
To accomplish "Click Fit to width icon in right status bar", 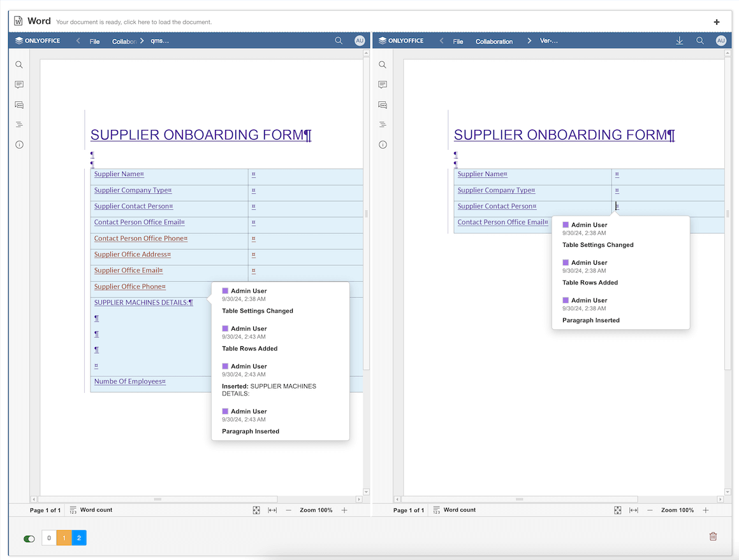I will tap(634, 510).
